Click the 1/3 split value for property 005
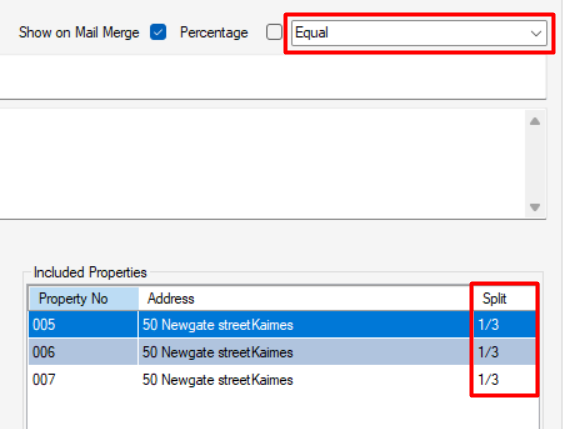This screenshot has width=563, height=429. point(488,325)
